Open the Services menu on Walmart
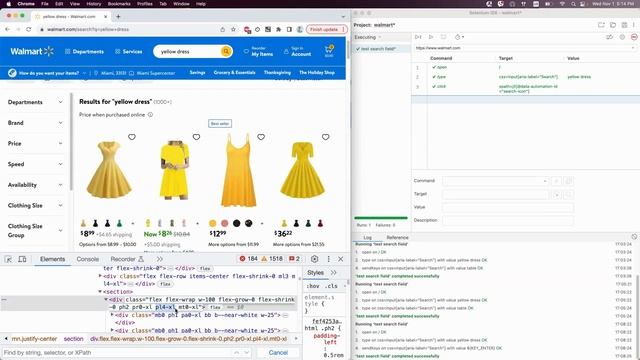The height and width of the screenshot is (360, 640). (x=129, y=51)
